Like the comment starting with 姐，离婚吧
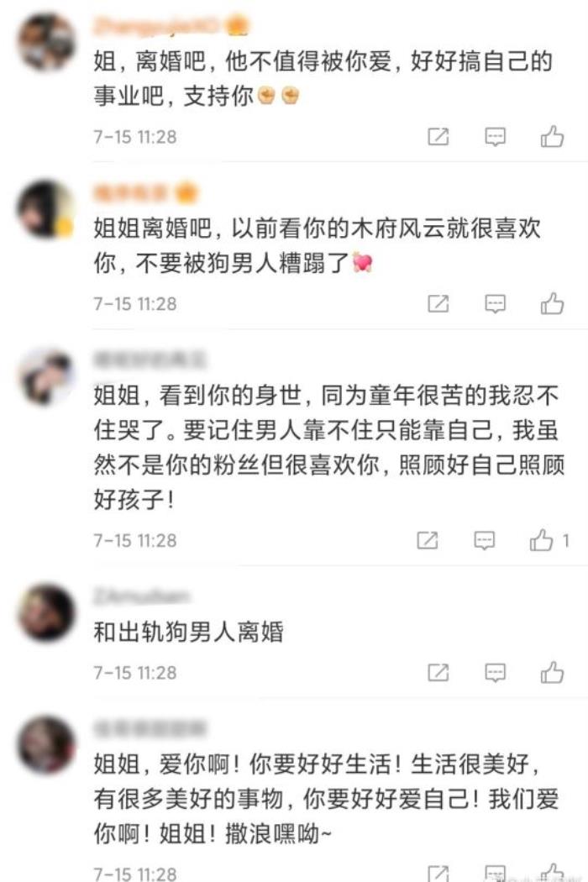 pos(552,137)
